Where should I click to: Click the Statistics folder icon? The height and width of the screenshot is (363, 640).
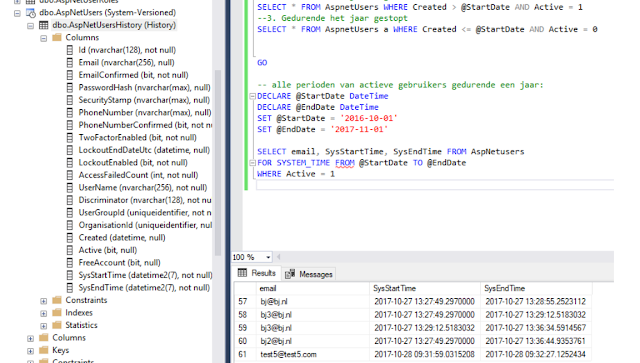pos(57,325)
